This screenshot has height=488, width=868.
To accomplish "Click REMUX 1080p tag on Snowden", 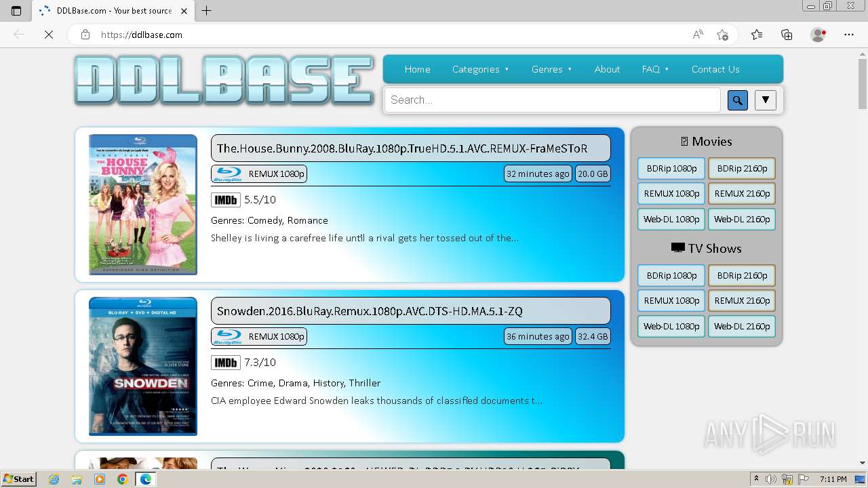I will 259,337.
